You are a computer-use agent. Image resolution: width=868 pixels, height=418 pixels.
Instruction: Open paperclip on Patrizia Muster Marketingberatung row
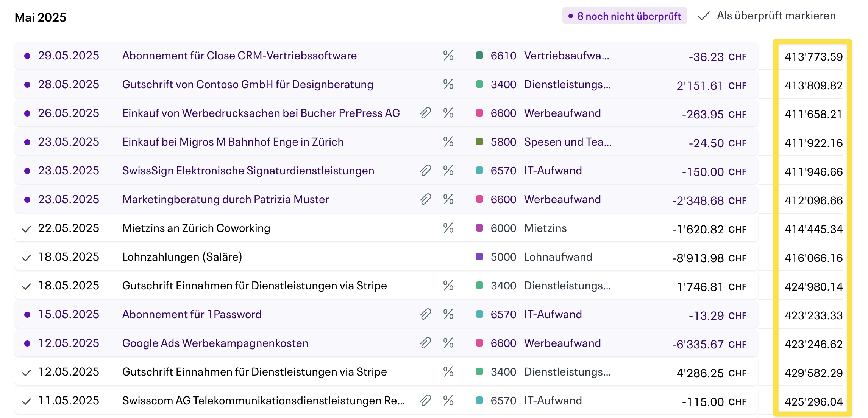[x=425, y=199]
